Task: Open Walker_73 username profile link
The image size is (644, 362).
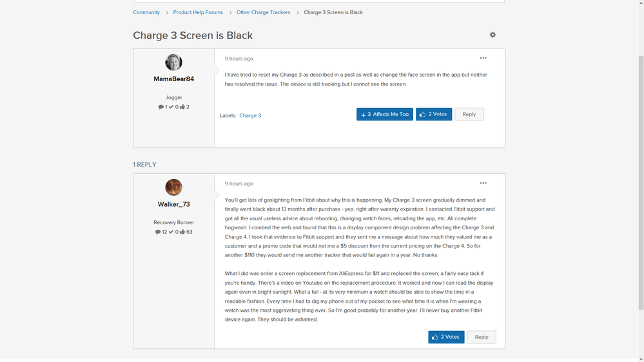Action: click(x=173, y=204)
